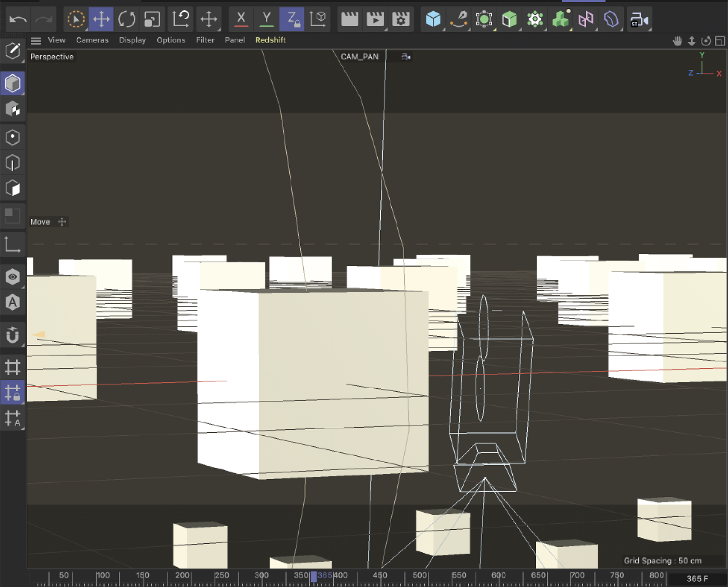The width and height of the screenshot is (728, 587).
Task: Open the Redshift viewport menu
Action: 270,40
